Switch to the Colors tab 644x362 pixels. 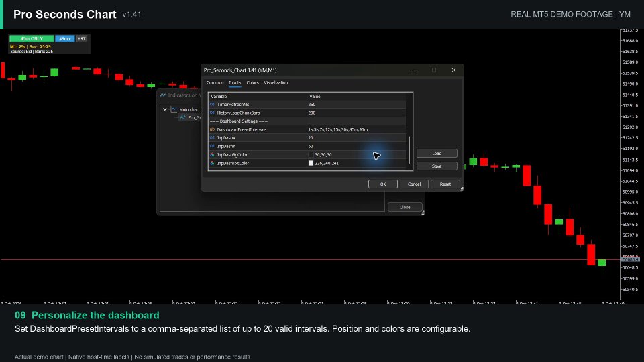click(253, 83)
